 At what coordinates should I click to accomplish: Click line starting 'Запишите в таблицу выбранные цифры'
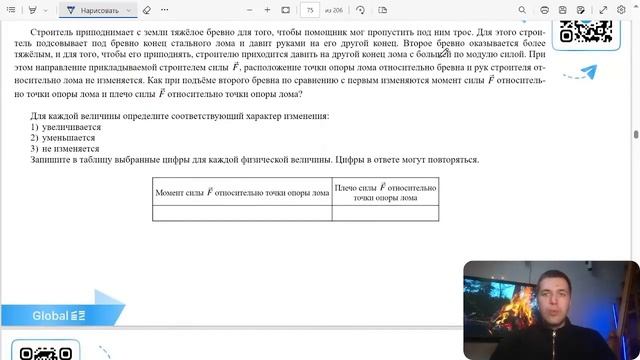(255, 160)
